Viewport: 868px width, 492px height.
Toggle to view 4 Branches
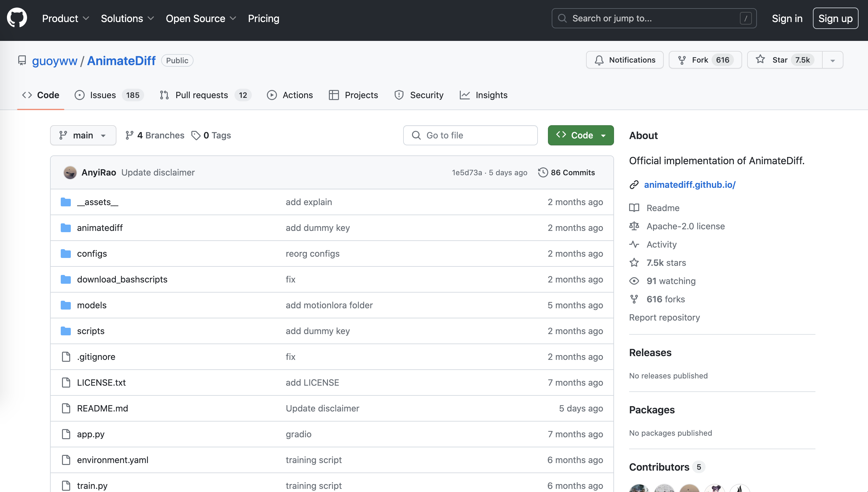click(154, 135)
